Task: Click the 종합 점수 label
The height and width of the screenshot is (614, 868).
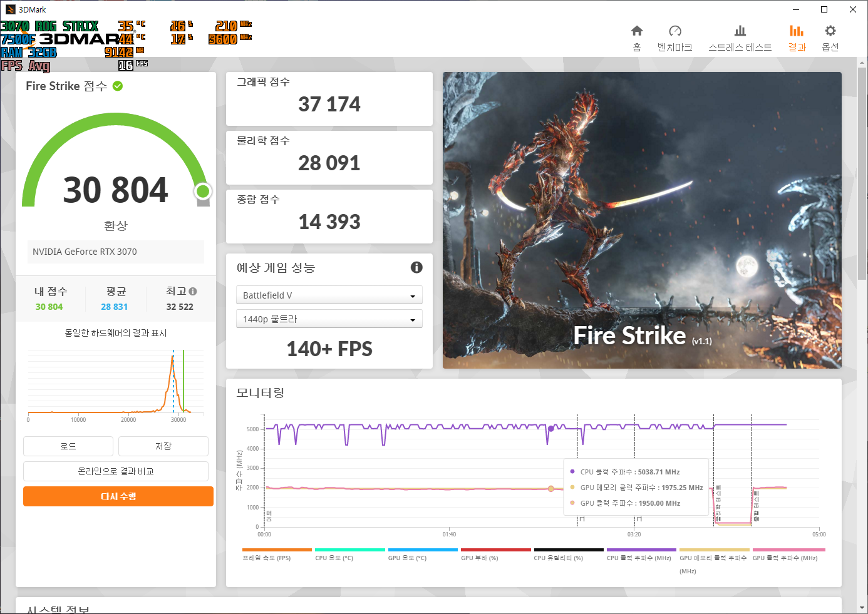Action: tap(258, 199)
